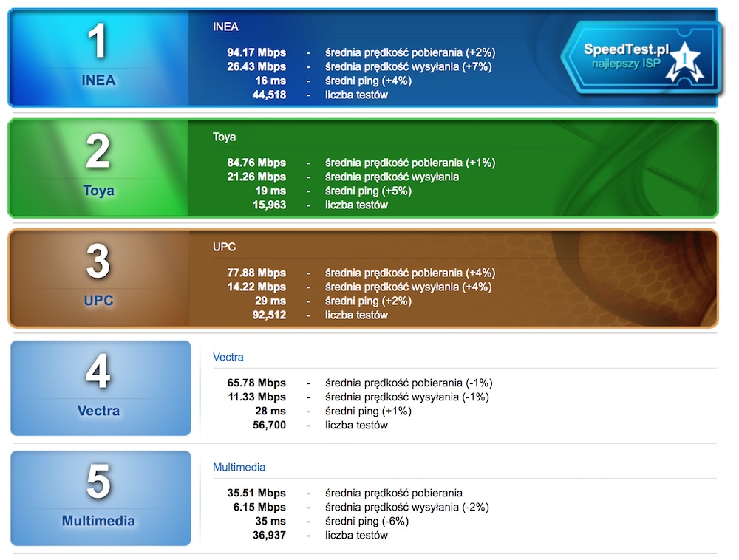Click the bold INEA label under number 1
This screenshot has width=739, height=560.
tap(98, 80)
